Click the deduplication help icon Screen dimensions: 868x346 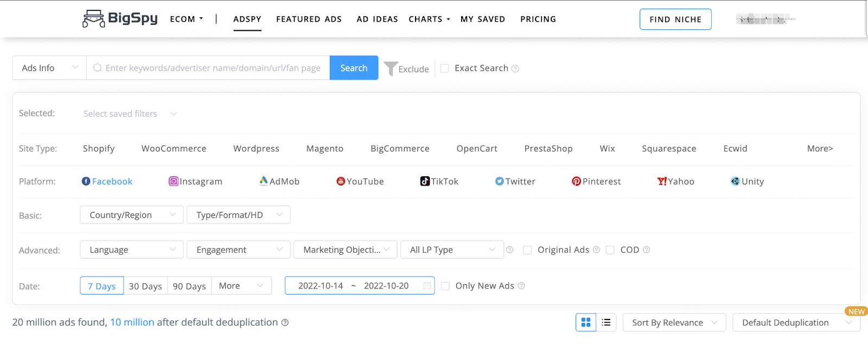(285, 323)
